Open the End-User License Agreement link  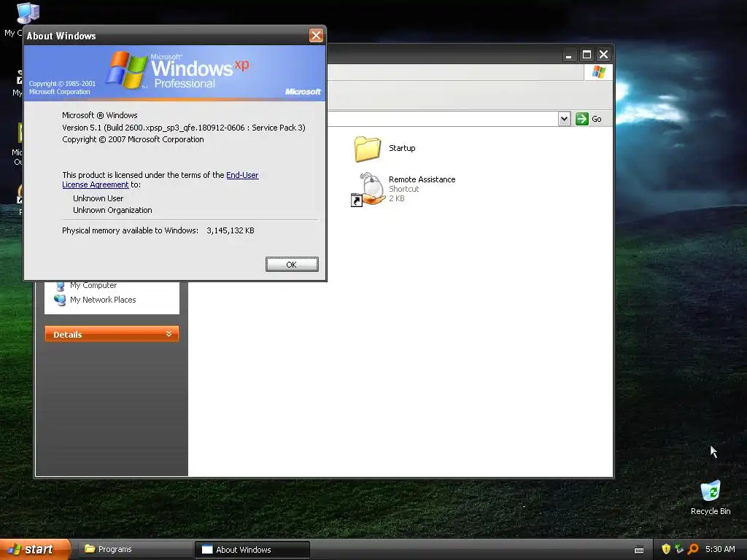[242, 175]
